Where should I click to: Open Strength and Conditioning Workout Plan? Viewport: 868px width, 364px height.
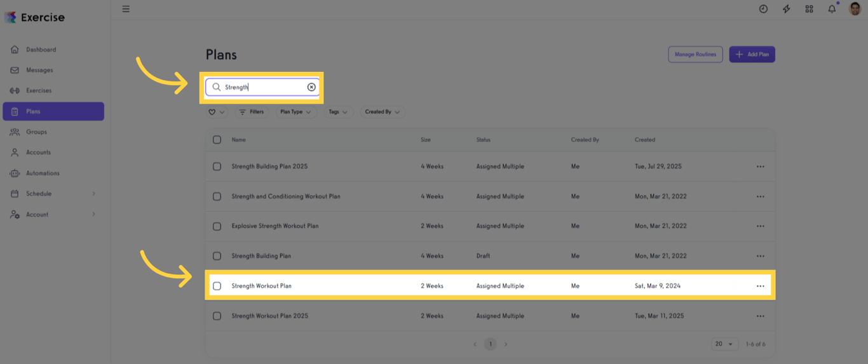286,196
